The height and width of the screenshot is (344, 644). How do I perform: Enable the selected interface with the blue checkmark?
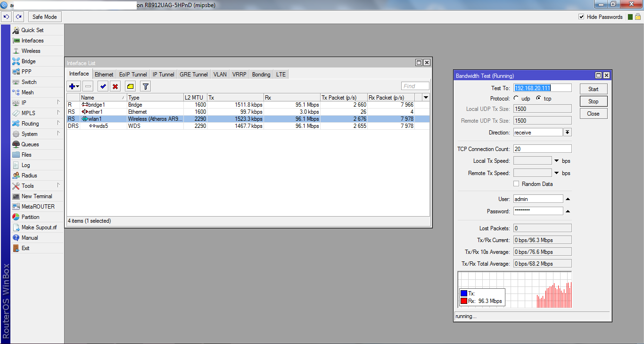click(103, 86)
